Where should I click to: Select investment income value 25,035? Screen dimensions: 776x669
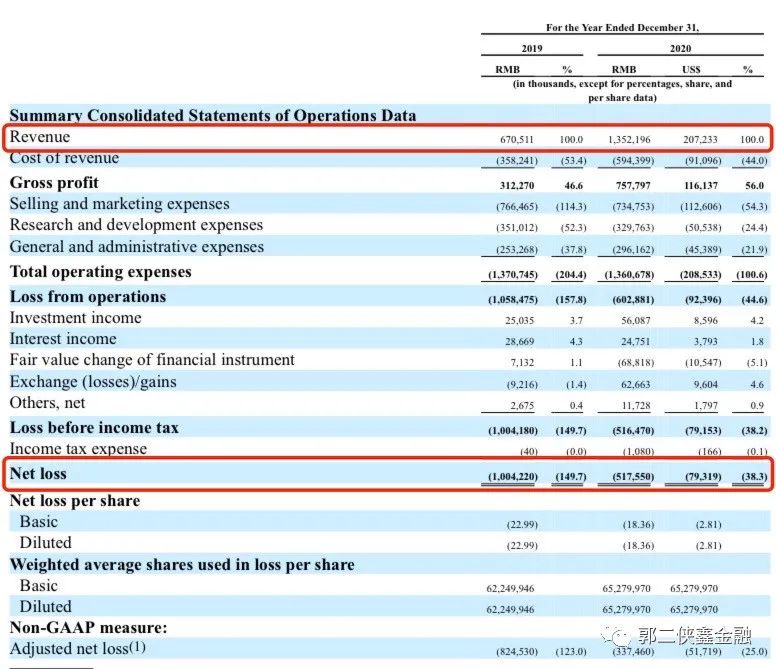[x=520, y=321]
